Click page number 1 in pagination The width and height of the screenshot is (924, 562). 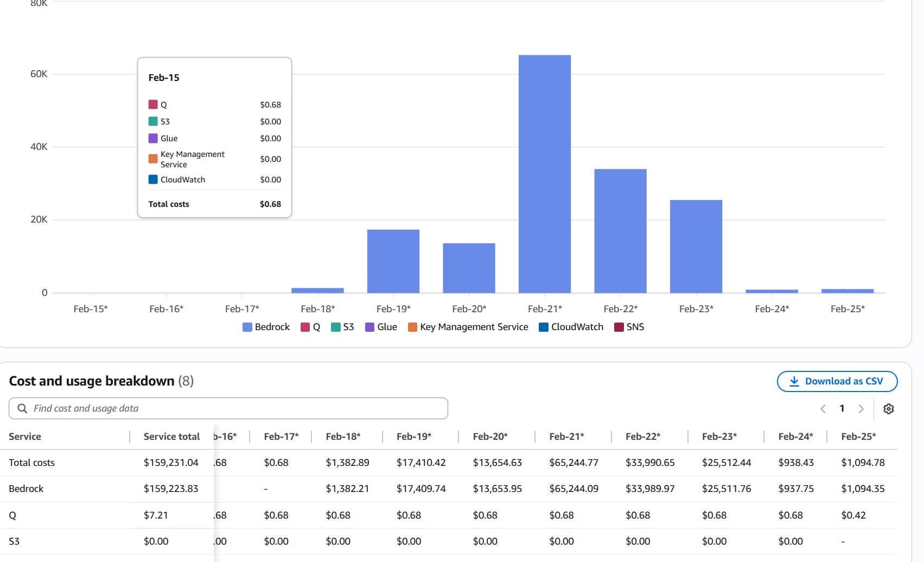click(842, 408)
